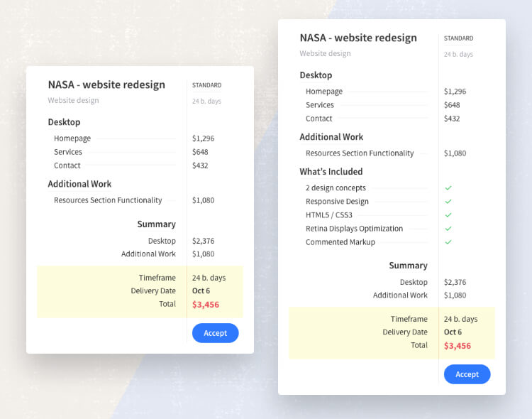Click left card title NASA - website redesign
This screenshot has height=419, width=532.
click(106, 85)
